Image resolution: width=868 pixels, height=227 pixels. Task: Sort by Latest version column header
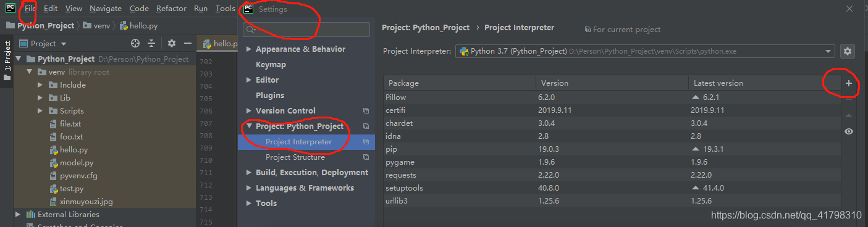764,83
